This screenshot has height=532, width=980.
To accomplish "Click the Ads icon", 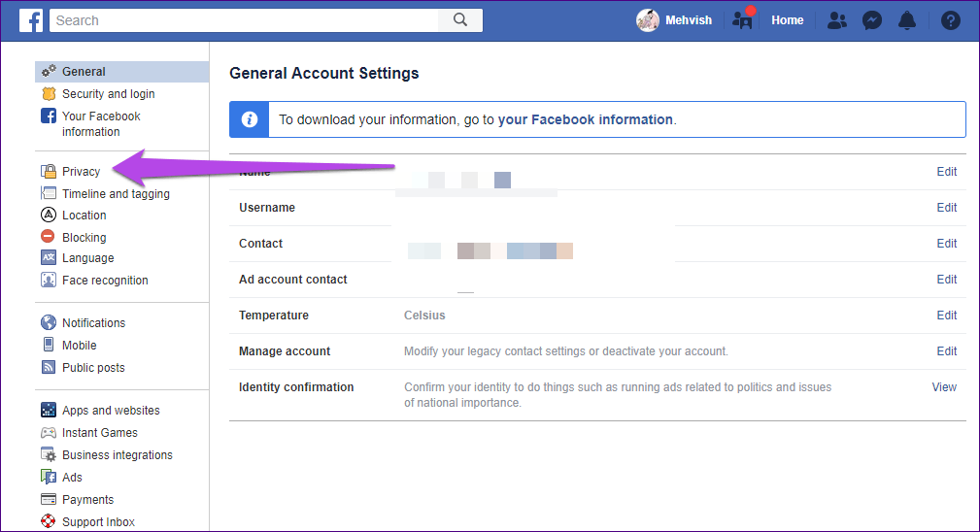I will (x=49, y=477).
